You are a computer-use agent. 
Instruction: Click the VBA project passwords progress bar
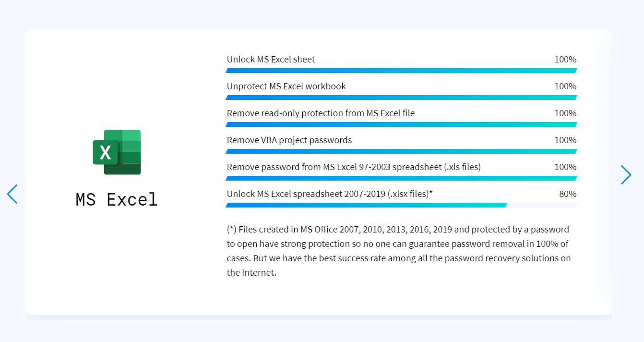(401, 151)
